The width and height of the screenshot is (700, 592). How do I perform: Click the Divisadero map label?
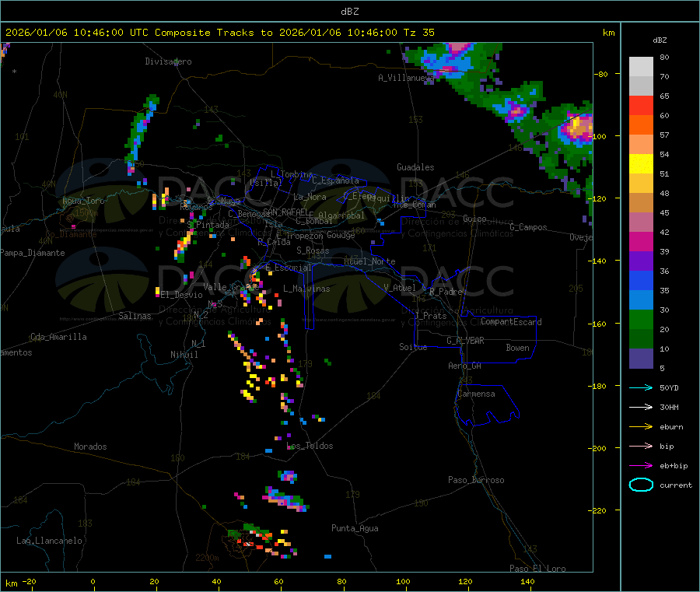coord(168,61)
